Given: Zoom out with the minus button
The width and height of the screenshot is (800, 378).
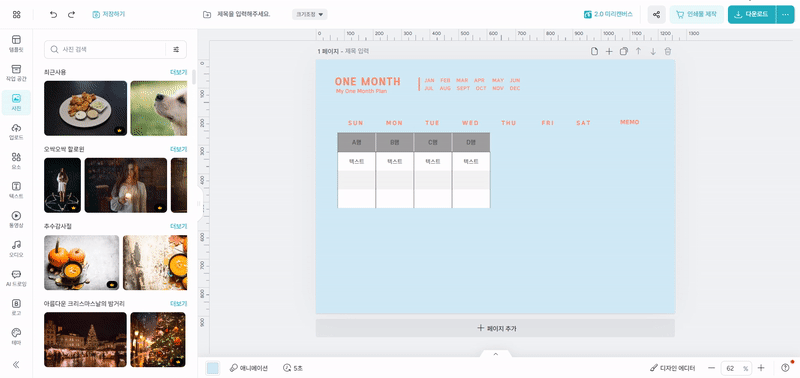Looking at the screenshot, I should pyautogui.click(x=712, y=368).
